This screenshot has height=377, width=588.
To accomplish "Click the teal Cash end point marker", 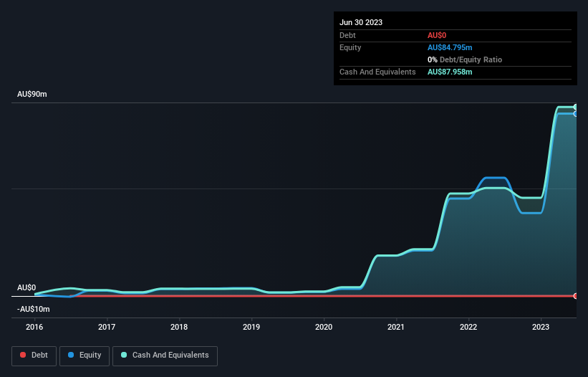I will tap(576, 107).
